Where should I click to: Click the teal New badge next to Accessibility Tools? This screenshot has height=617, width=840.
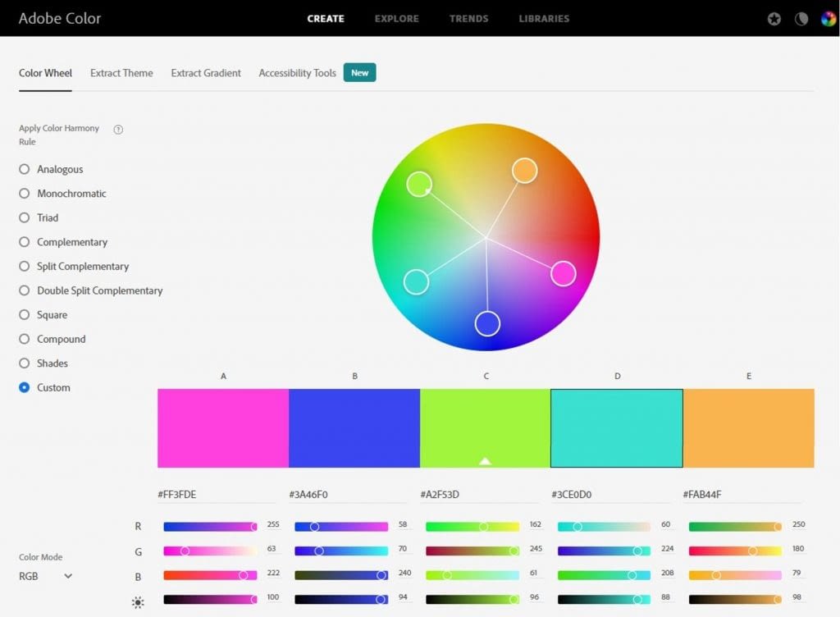click(x=359, y=72)
